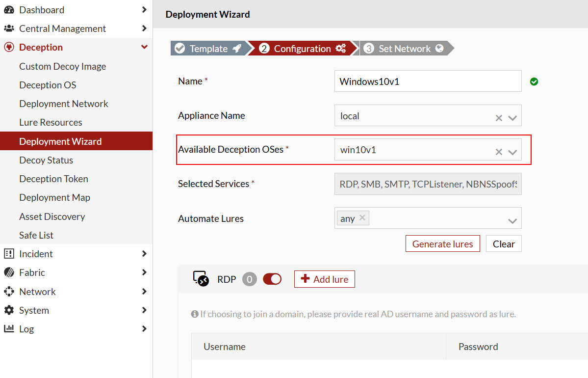
Task: Click the Central Management menu label
Action: (x=63, y=28)
